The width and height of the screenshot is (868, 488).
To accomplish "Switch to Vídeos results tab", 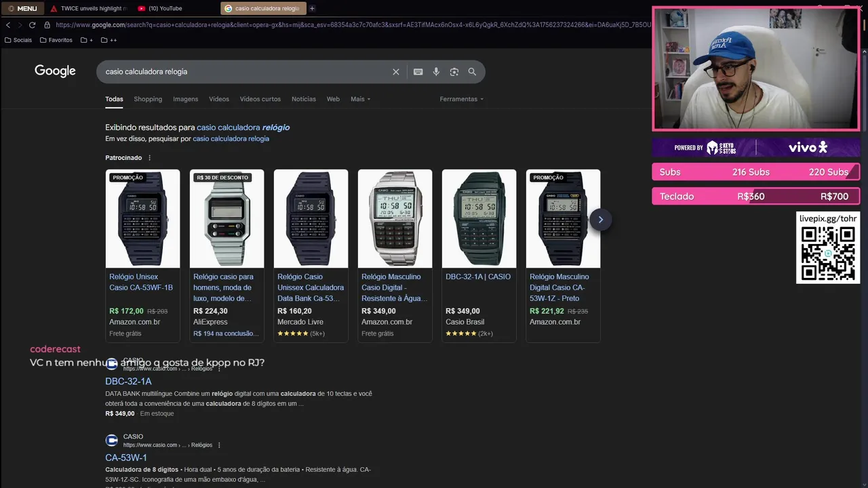I will (219, 99).
